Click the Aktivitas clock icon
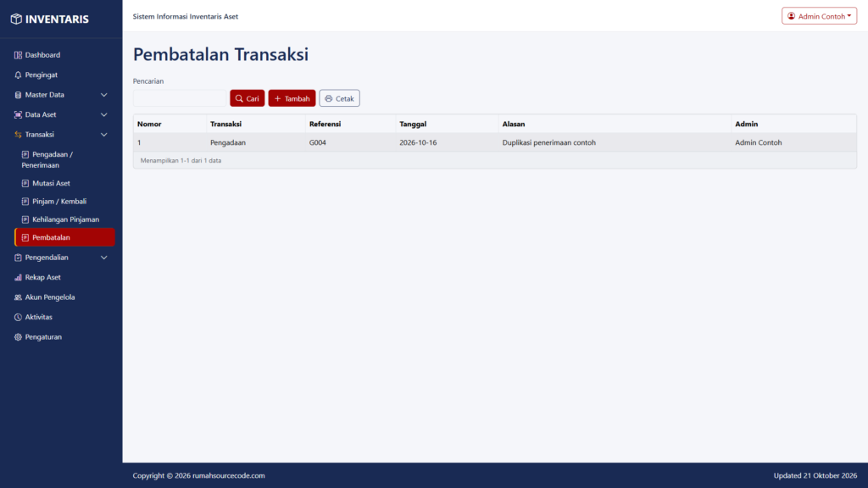Image resolution: width=868 pixels, height=488 pixels. click(x=18, y=317)
